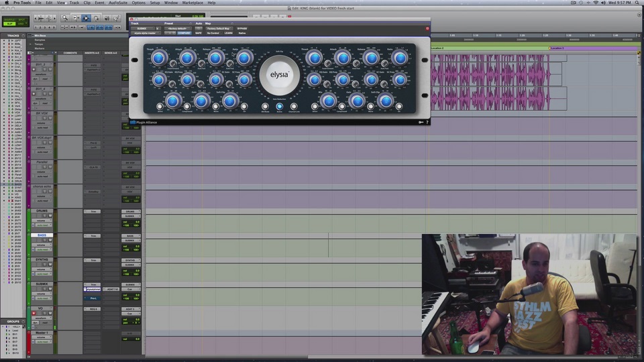Select the Pencil tool
644x362 pixels.
pyautogui.click(x=116, y=18)
